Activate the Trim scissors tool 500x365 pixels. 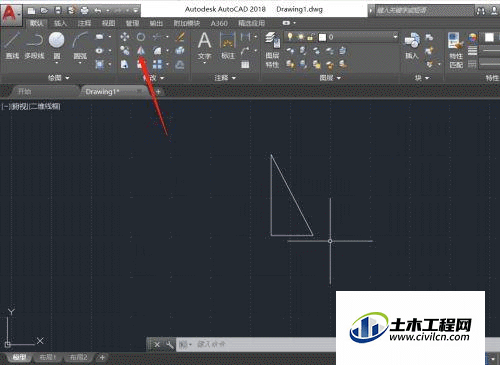(157, 37)
